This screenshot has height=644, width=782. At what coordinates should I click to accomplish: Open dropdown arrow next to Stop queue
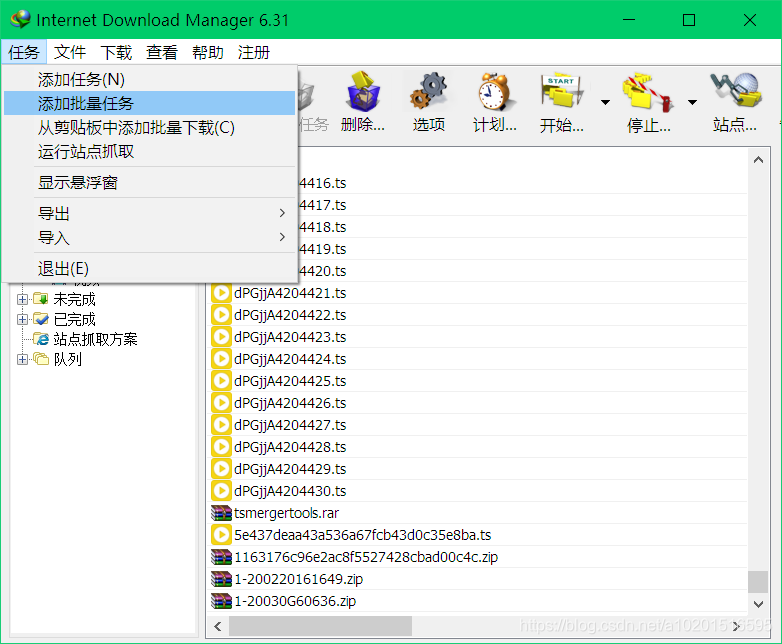[692, 102]
